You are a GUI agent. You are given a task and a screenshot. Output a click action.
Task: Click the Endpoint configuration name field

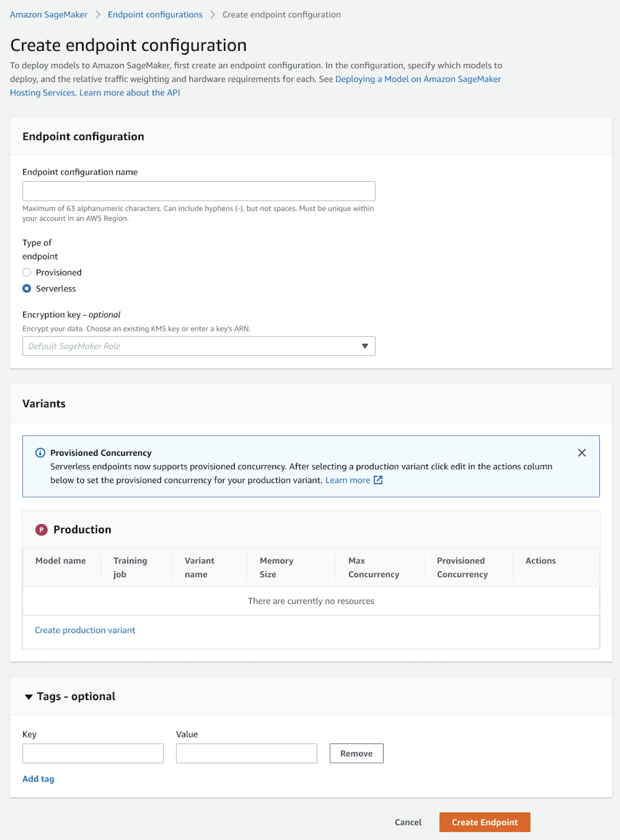click(198, 191)
